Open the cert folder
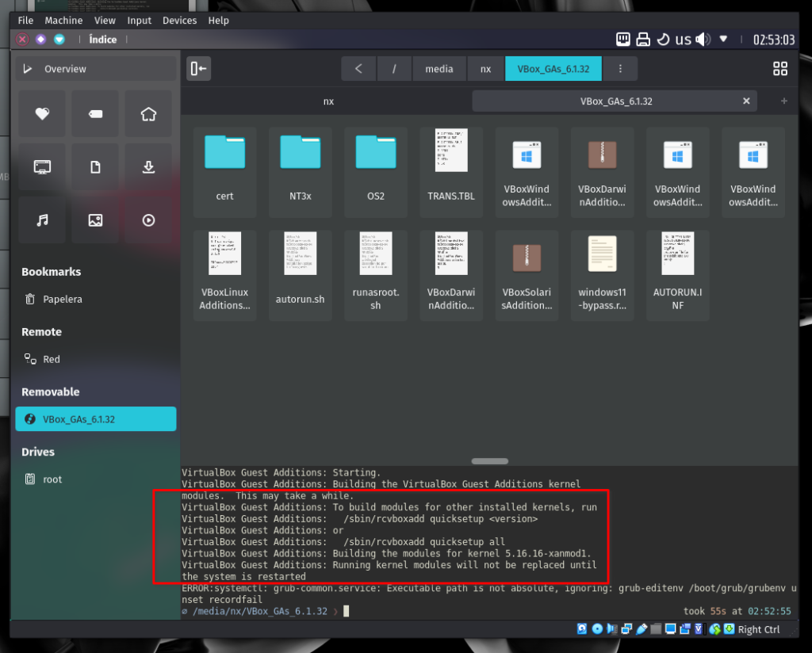 click(x=224, y=172)
